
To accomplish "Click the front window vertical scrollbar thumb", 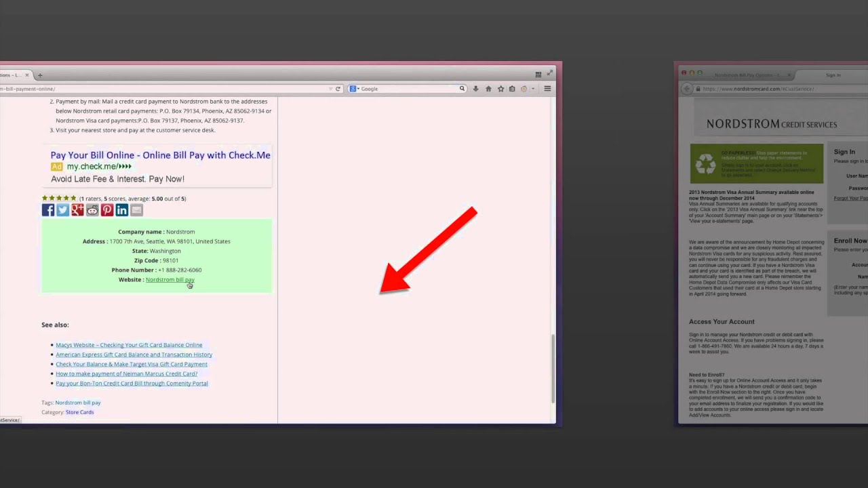I will coord(552,368).
